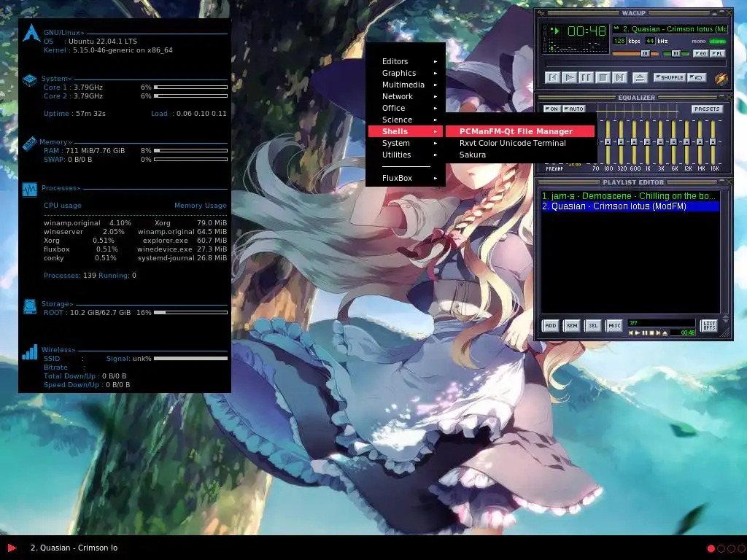Viewport: 747px width, 560px height.
Task: Expand the FluxBox submenu arrow
Action: click(x=436, y=178)
